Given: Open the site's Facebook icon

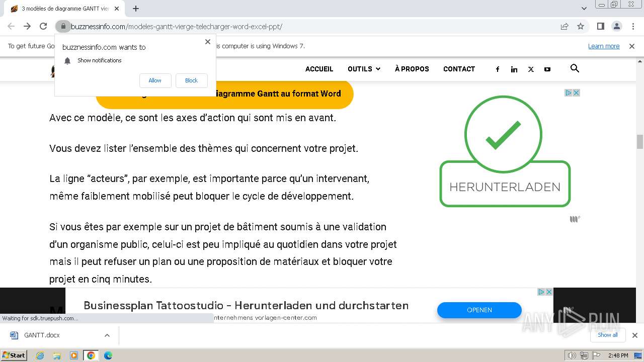Looking at the screenshot, I should [x=498, y=69].
